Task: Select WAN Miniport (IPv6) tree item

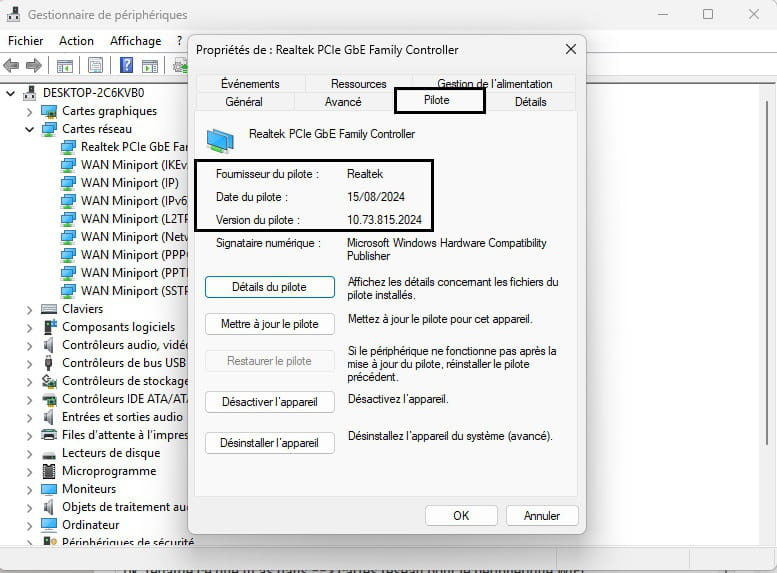Action: (x=123, y=201)
